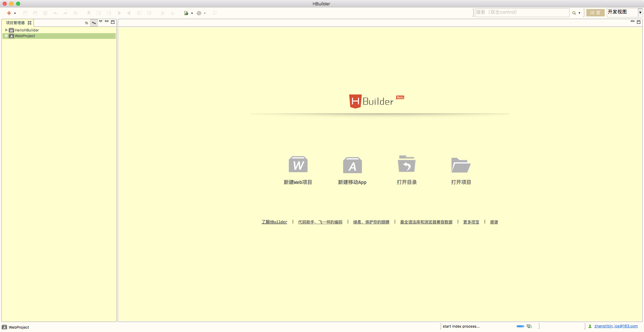This screenshot has height=332, width=644.
Task: Maximize the editor area panel
Action: click(639, 22)
